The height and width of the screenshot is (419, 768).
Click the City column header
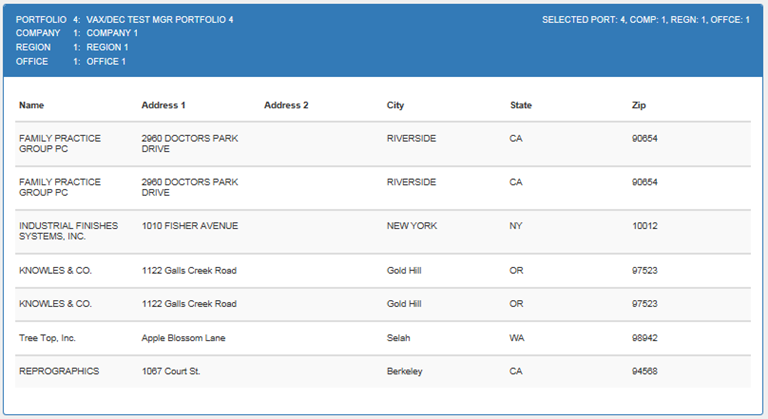click(x=395, y=105)
